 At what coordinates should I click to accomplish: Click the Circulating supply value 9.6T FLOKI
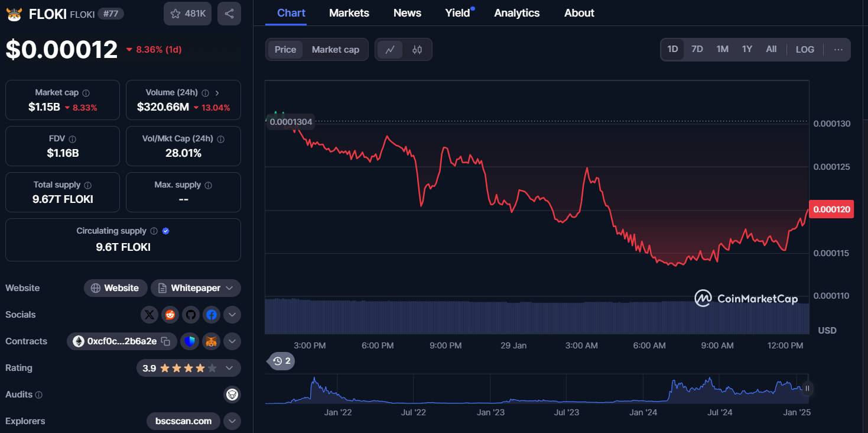(123, 247)
